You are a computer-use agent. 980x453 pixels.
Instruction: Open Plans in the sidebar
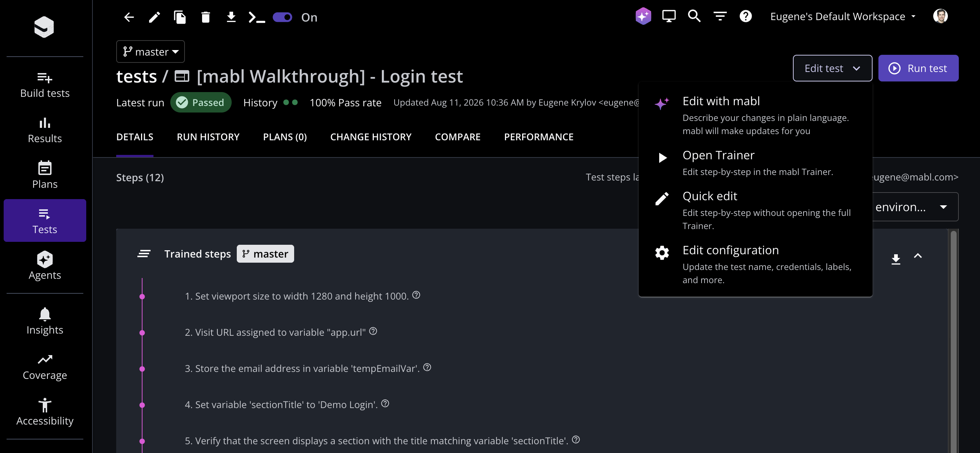click(45, 176)
